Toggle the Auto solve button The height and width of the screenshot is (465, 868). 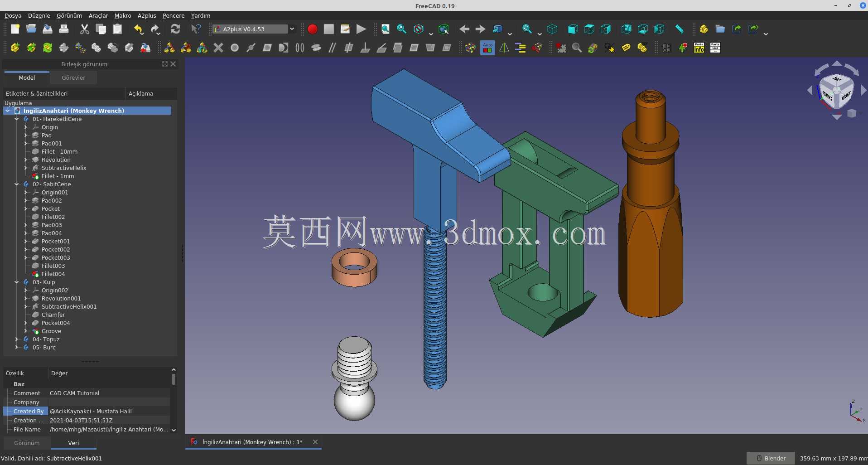point(487,48)
